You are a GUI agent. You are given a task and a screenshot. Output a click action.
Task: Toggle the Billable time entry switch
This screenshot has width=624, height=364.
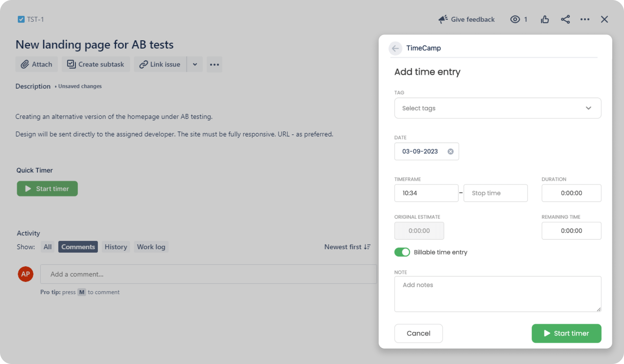(x=402, y=252)
